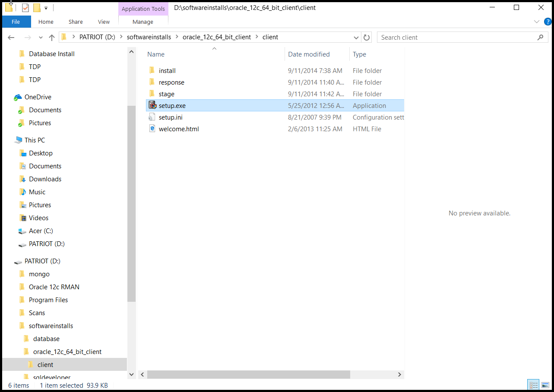Select Scans folder in navigation tree
This screenshot has width=554, height=392.
37,313
